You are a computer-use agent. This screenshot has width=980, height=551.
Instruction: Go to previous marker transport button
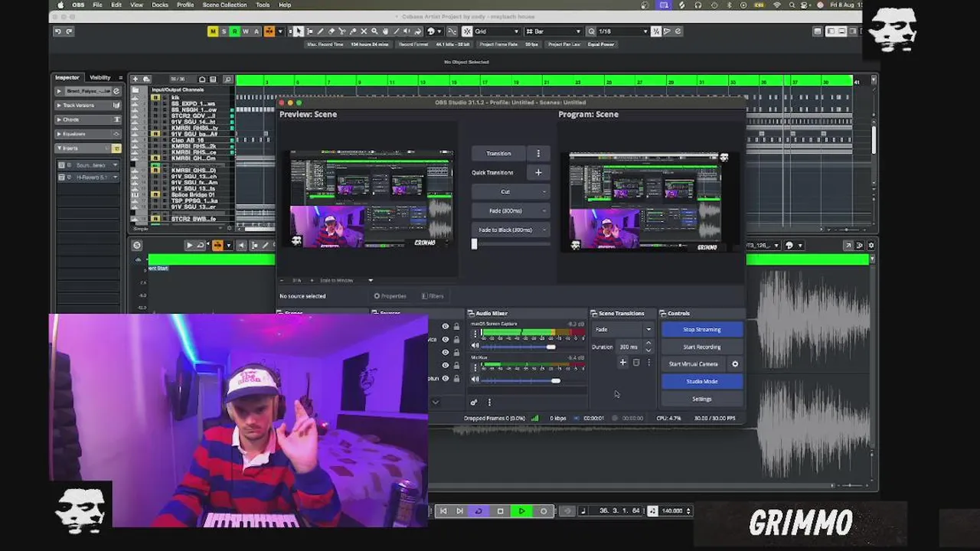443,510
